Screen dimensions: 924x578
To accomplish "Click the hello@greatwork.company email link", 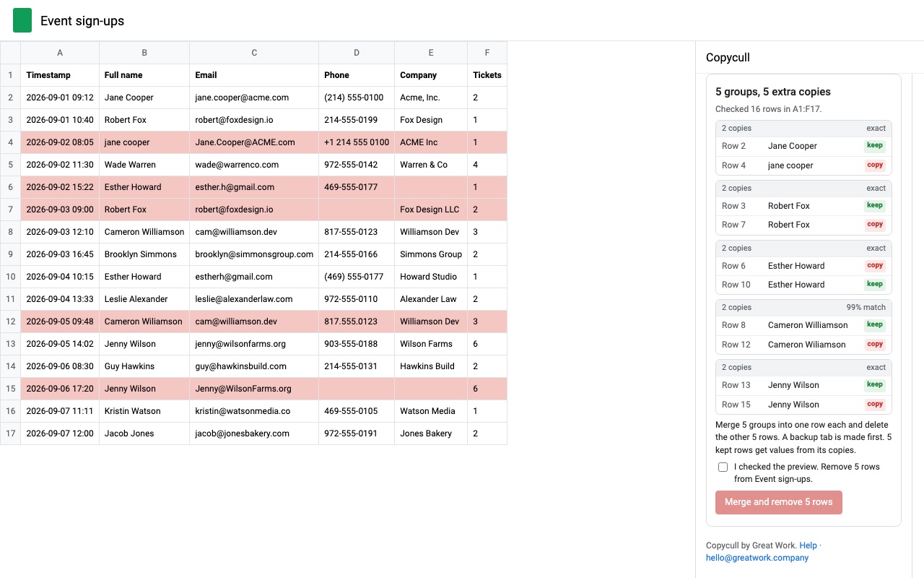I will click(757, 558).
